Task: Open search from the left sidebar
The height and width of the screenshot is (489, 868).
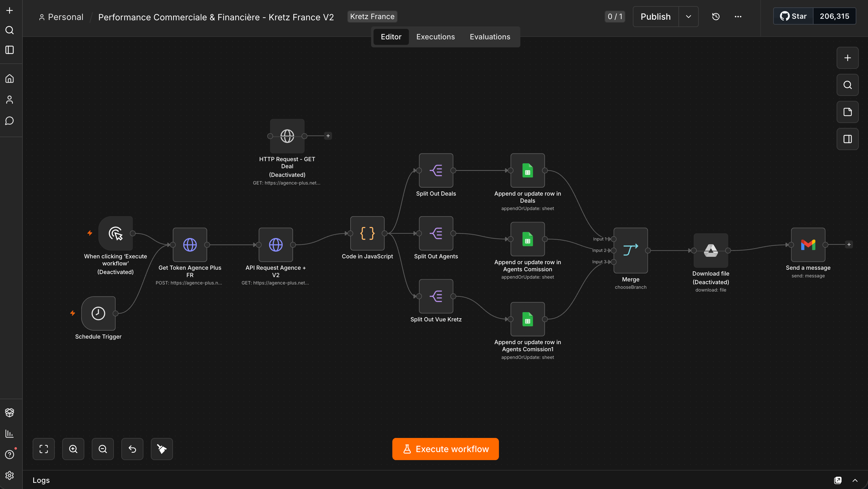Action: [10, 30]
